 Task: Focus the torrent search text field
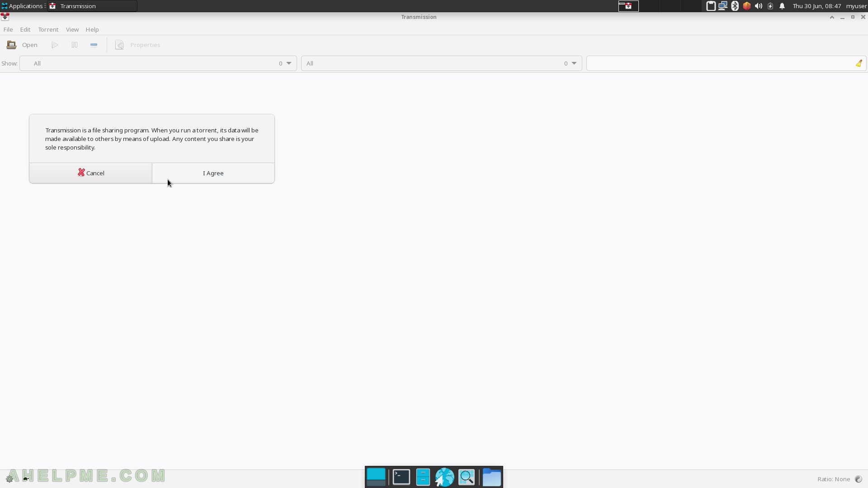point(721,63)
